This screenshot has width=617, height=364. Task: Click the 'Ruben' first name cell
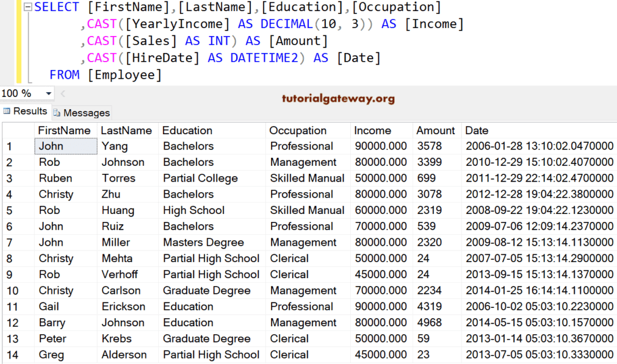(x=66, y=178)
